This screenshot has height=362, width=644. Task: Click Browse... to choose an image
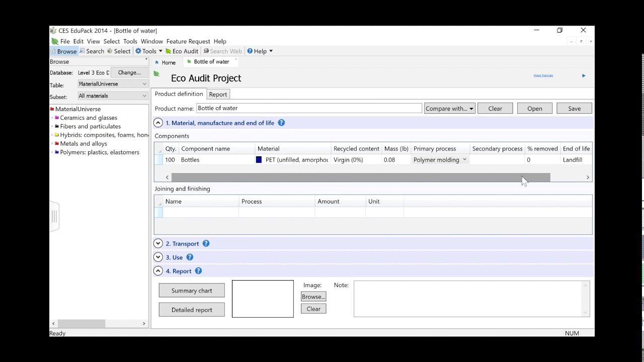pos(313,297)
